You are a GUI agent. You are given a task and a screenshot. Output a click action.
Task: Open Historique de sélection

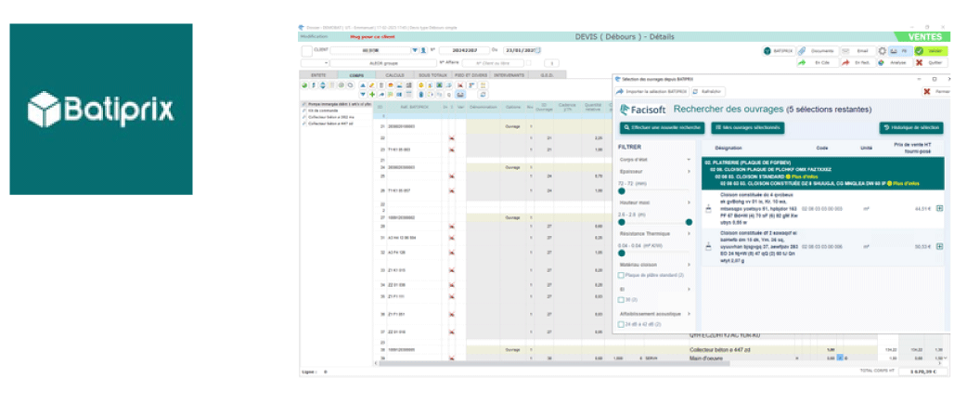pos(911,128)
